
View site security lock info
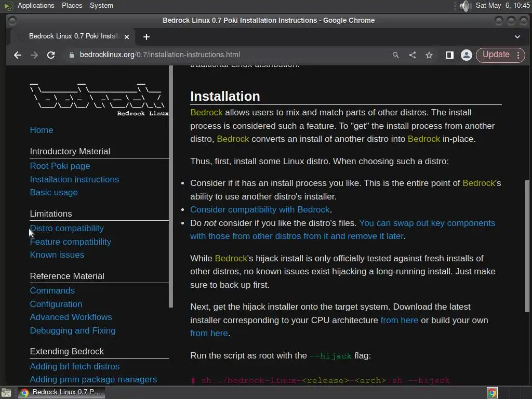[x=71, y=55]
